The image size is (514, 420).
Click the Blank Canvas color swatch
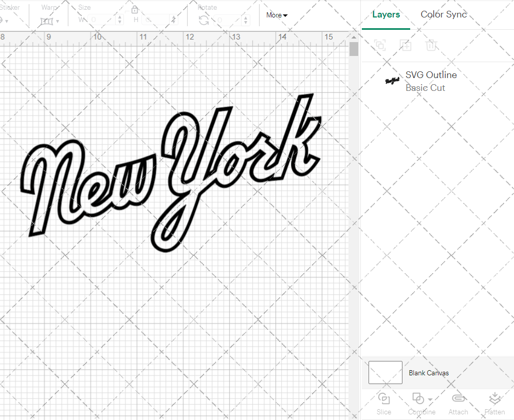tap(385, 373)
